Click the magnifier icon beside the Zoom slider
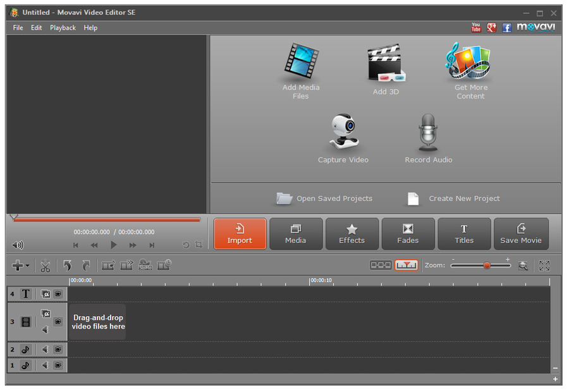569x392 pixels. coord(523,266)
